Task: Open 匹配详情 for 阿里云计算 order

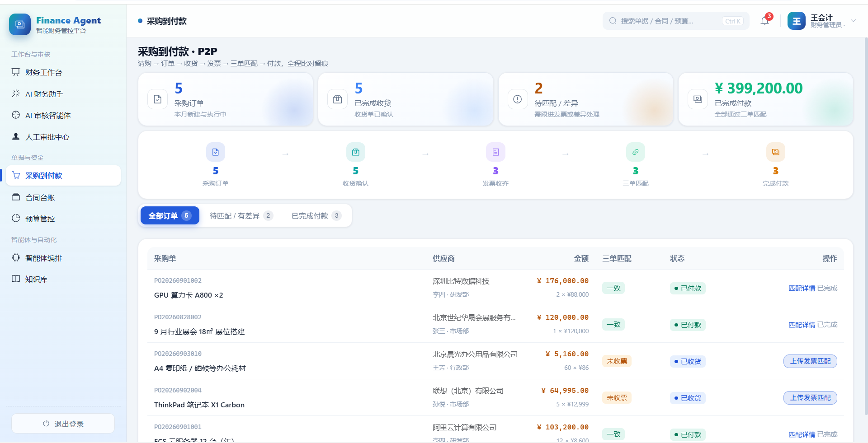Action: coord(802,434)
